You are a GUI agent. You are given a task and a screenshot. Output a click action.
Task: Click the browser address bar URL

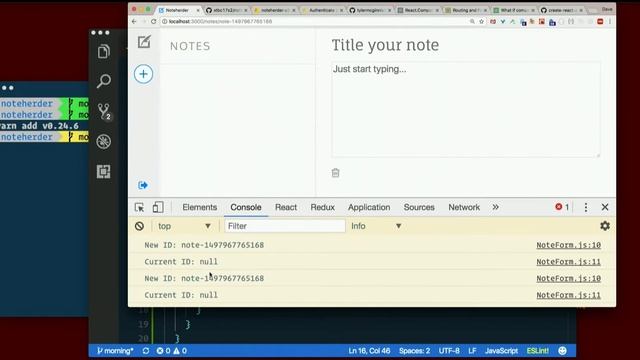220,21
